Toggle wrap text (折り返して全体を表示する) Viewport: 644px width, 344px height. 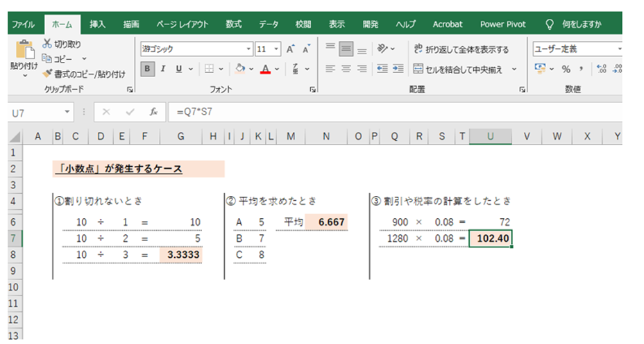click(x=461, y=49)
